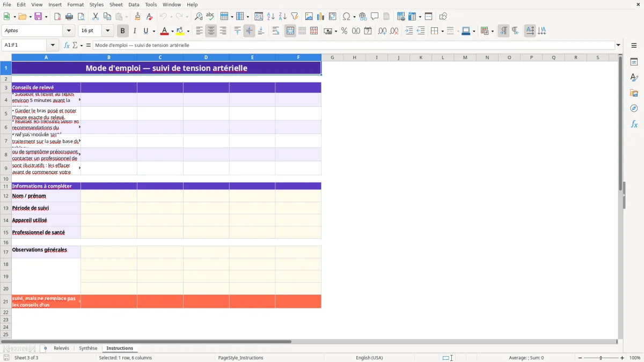Expand the background color dropdown arrow
The width and height of the screenshot is (644, 362).
188,31
